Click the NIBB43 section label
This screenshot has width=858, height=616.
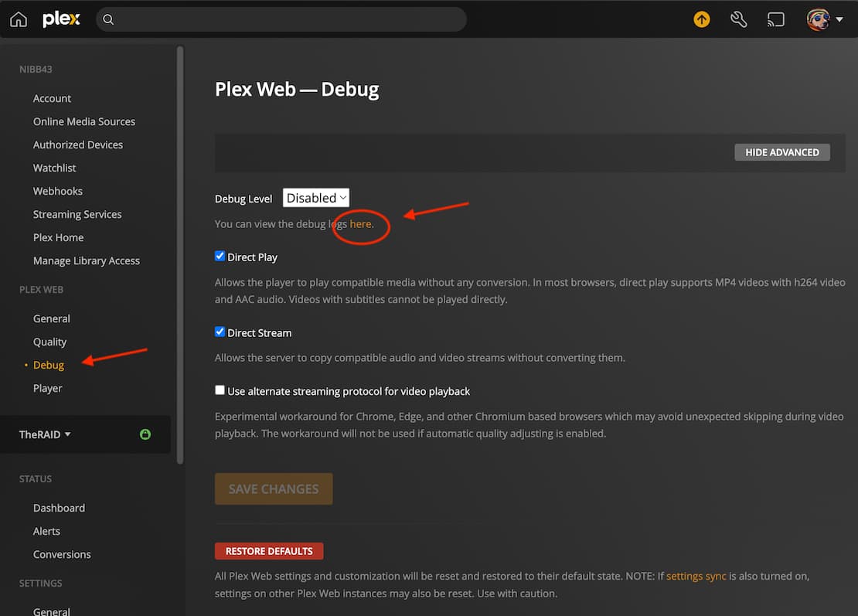[x=36, y=70]
